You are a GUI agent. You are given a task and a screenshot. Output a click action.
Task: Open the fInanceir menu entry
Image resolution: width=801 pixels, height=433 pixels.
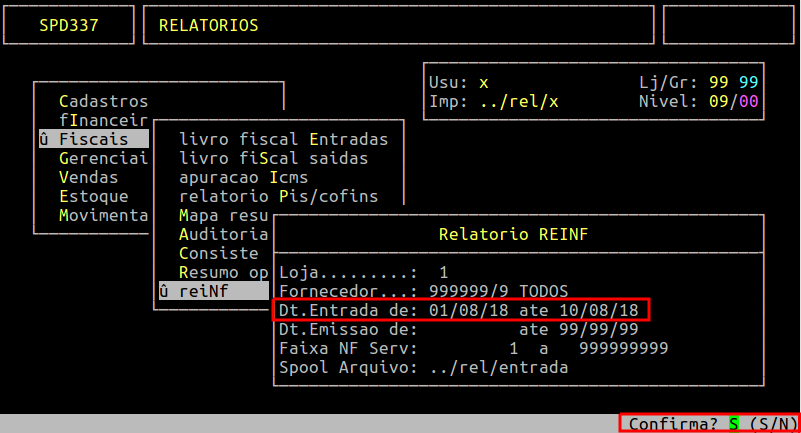(x=103, y=120)
